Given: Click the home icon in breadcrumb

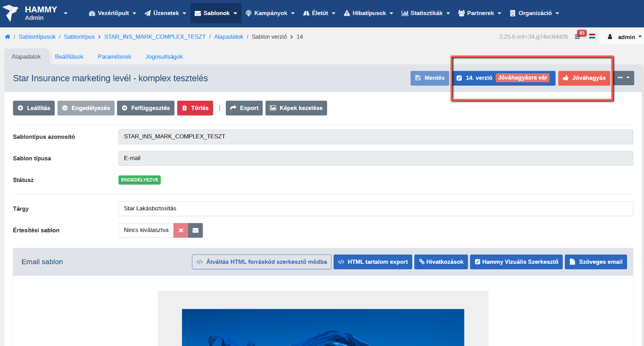Looking at the screenshot, I should (x=7, y=37).
